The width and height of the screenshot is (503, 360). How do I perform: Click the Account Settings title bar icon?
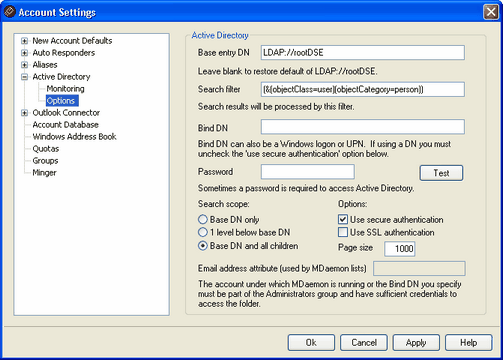(10, 12)
